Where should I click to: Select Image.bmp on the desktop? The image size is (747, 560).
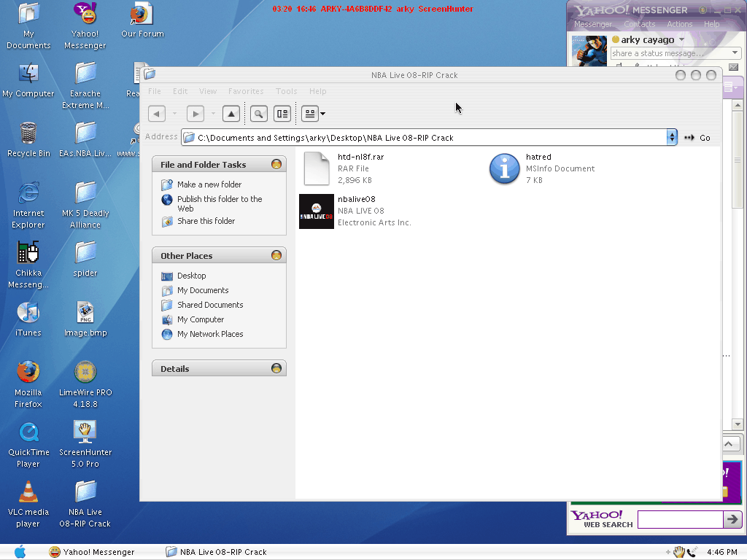pyautogui.click(x=85, y=319)
